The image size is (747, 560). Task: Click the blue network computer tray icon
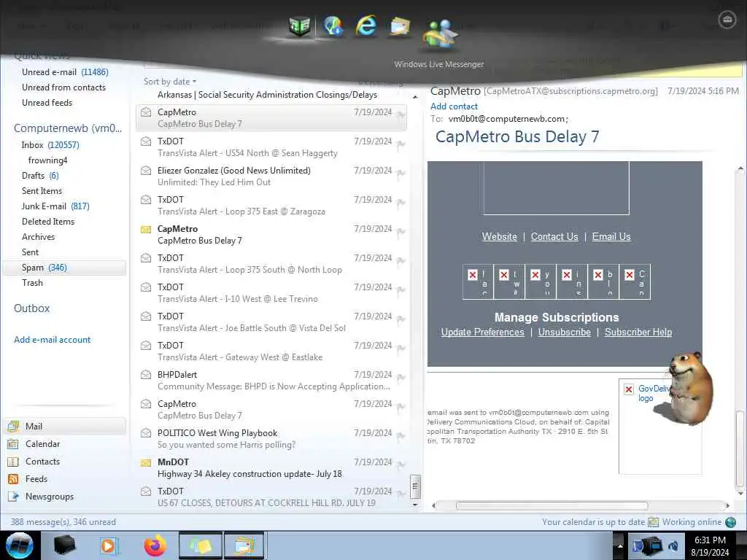(638, 545)
